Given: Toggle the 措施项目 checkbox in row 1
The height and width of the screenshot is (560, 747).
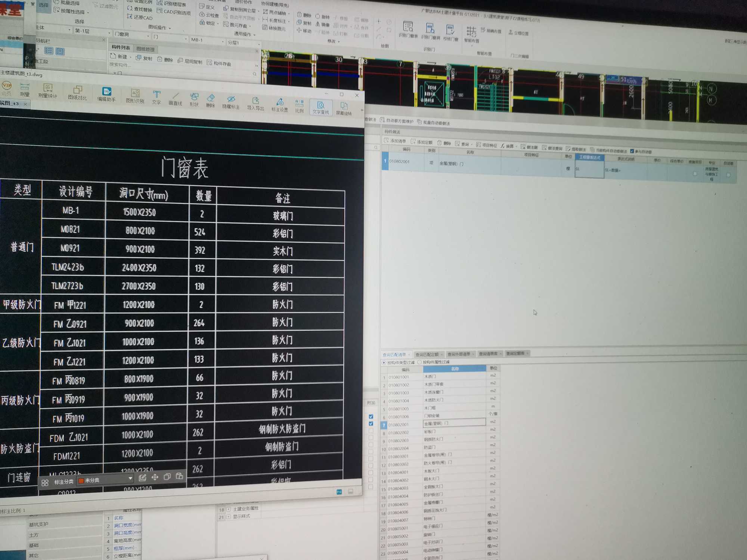Looking at the screenshot, I should (x=695, y=174).
